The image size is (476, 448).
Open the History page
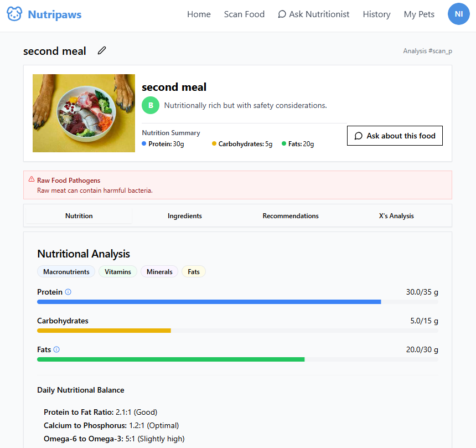376,14
